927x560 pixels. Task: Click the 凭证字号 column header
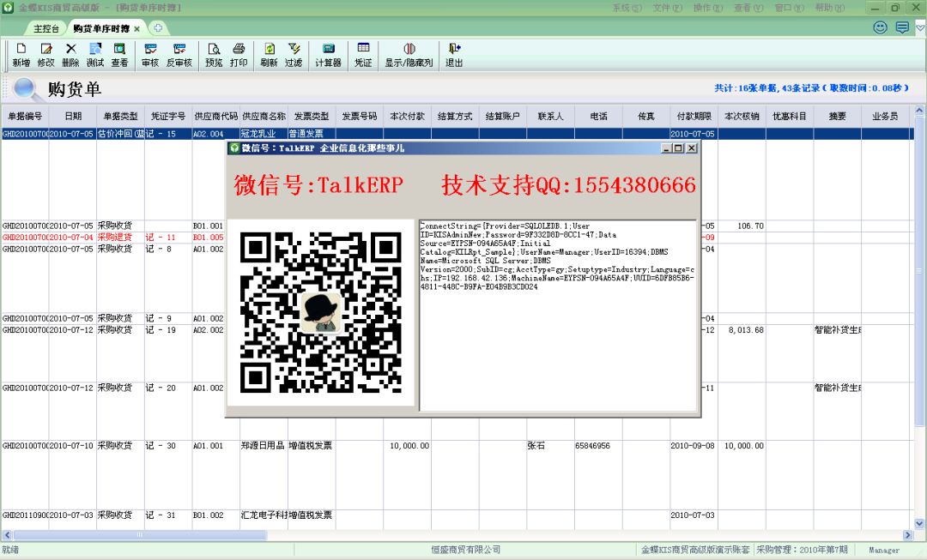point(168,117)
